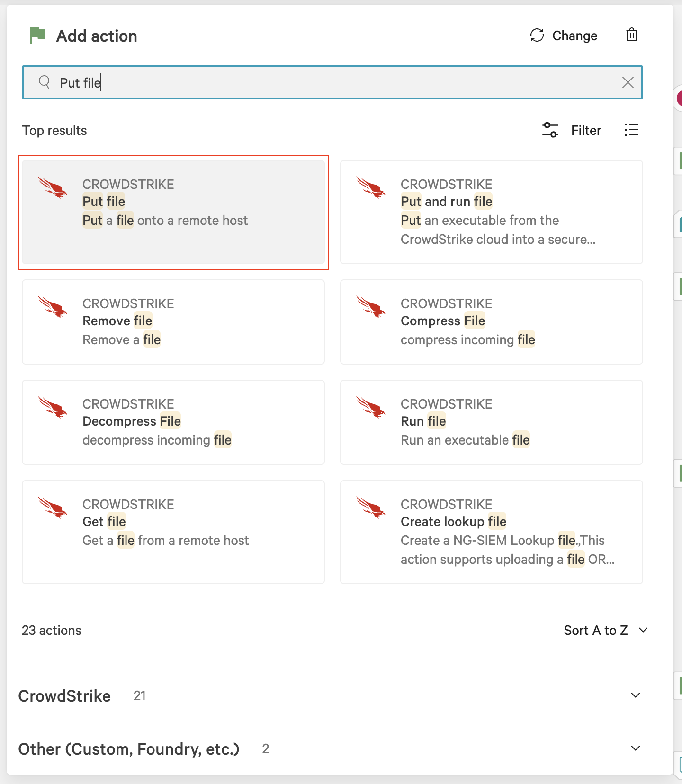This screenshot has height=784, width=682.
Task: Choose the Create lookup file action
Action: click(491, 532)
